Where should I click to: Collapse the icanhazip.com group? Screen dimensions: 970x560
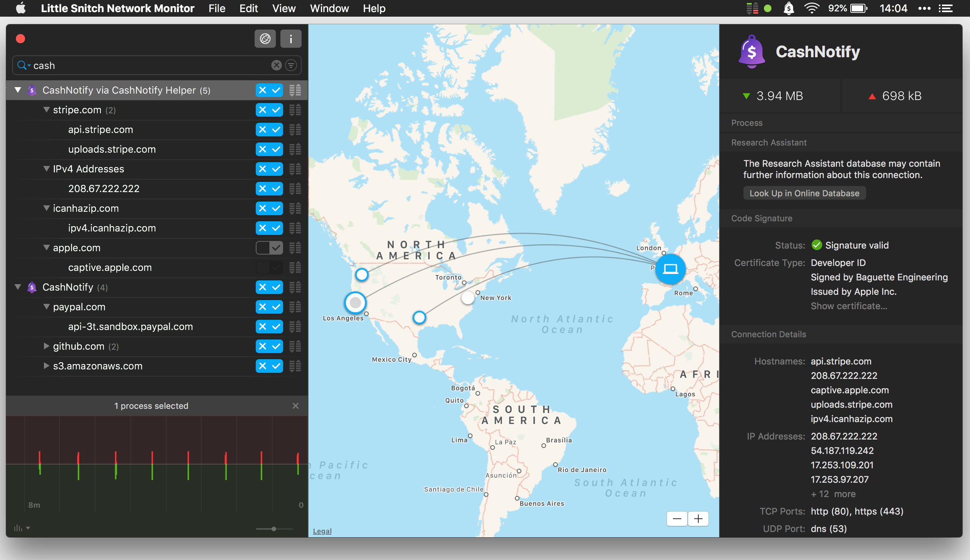point(47,208)
